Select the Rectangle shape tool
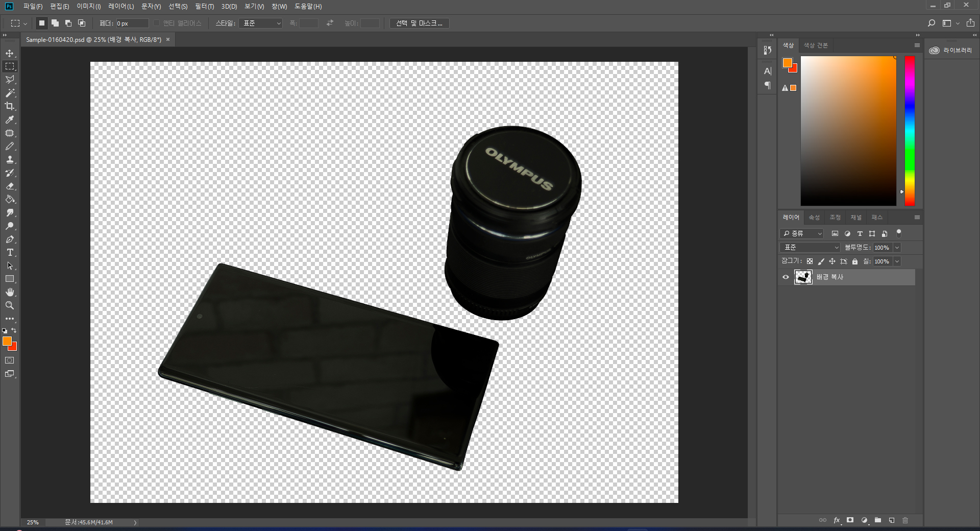Screen dimensions: 980x531 pyautogui.click(x=10, y=279)
